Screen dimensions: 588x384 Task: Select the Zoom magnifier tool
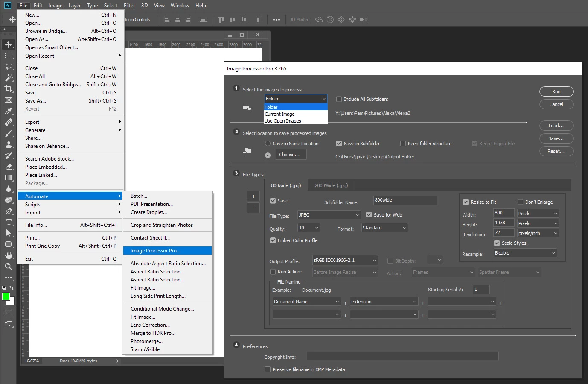9,267
